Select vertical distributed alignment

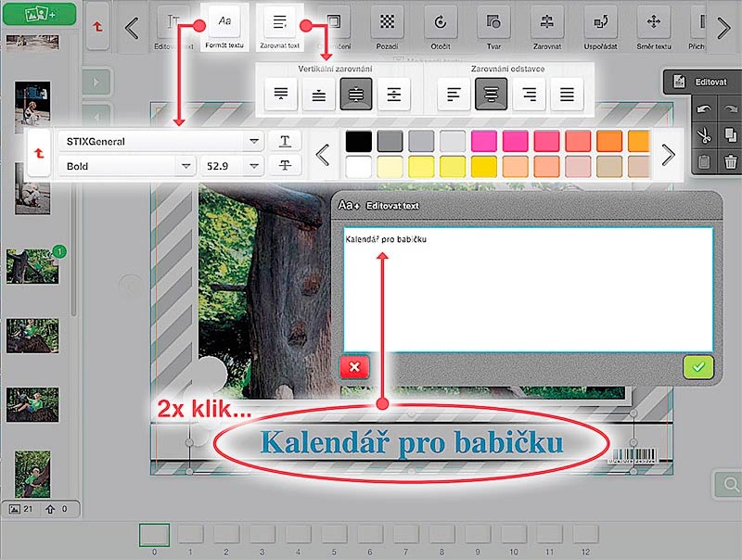click(x=393, y=94)
